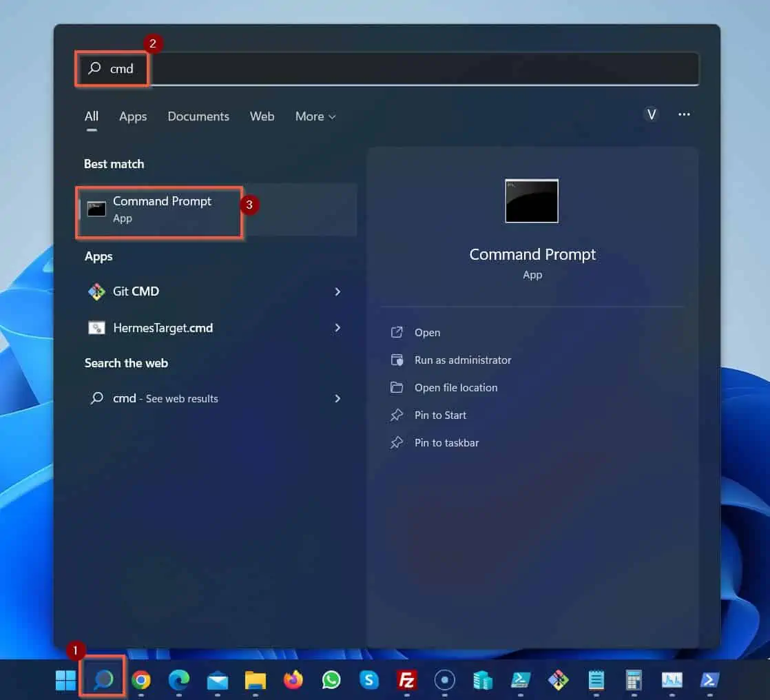
Task: Expand HermesTarget.cmd result arrow
Action: click(x=337, y=328)
